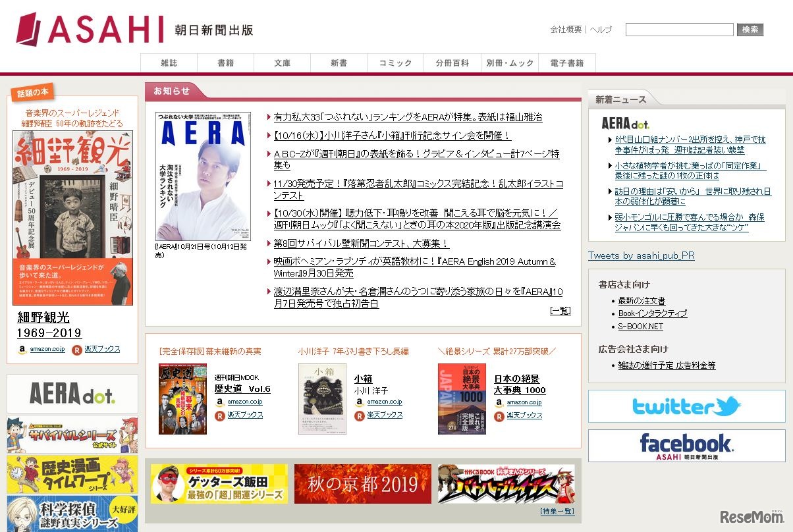Open the AERA dot. logo in 新着ニュース

click(x=625, y=122)
